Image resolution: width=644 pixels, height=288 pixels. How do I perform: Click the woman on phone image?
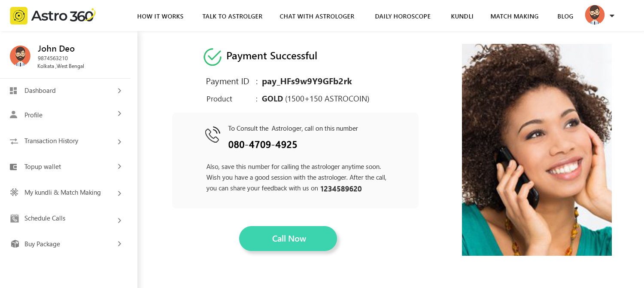tap(537, 150)
